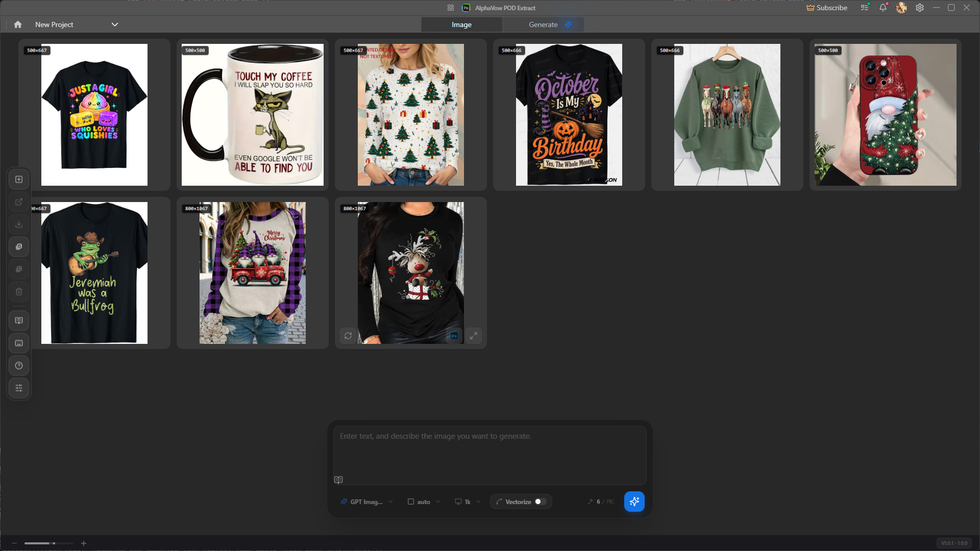The image size is (980, 551).
Task: Open the task list icon beside Subscribe
Action: click(x=865, y=8)
